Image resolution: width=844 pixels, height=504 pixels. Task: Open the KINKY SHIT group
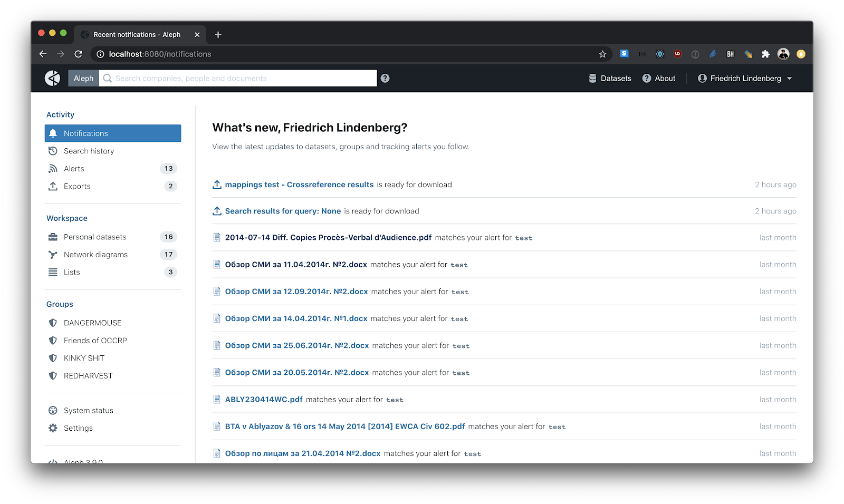(x=113, y=358)
